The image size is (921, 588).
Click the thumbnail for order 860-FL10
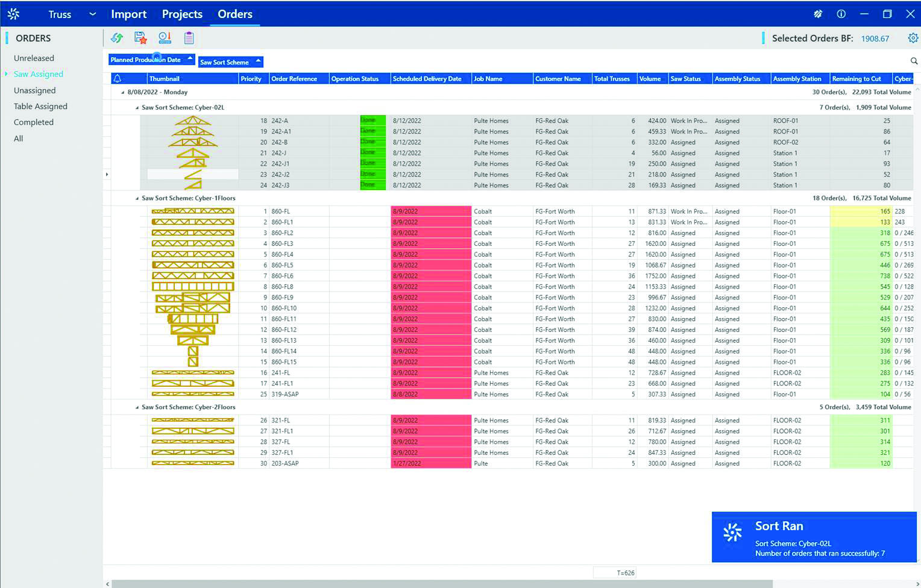[x=192, y=308]
